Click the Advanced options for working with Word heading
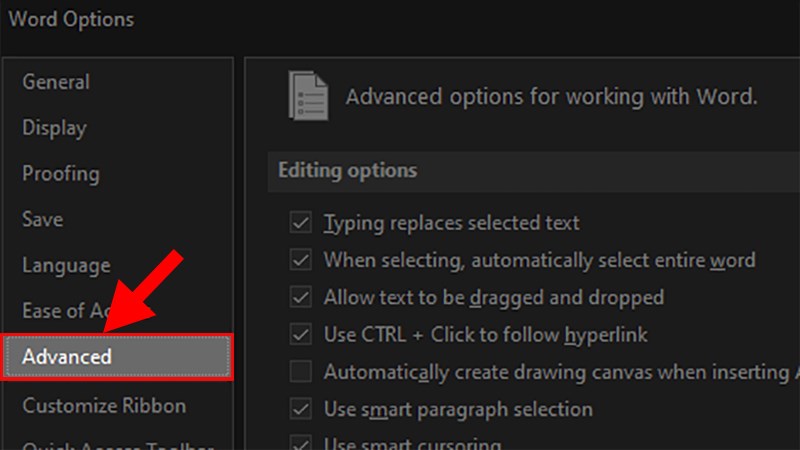 tap(551, 97)
